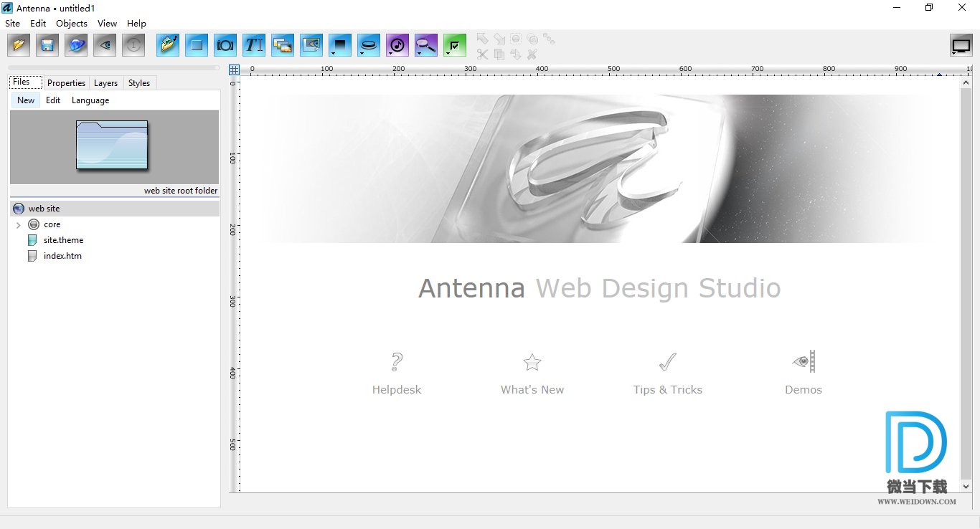
Task: Switch to the Layers tab
Action: click(106, 83)
